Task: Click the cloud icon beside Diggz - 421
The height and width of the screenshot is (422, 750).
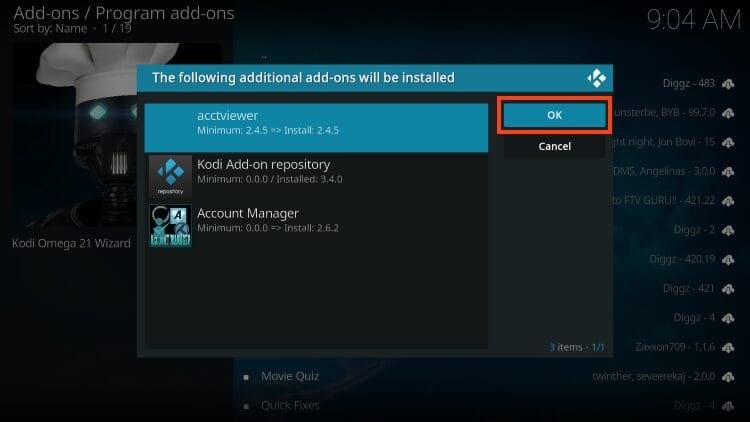Action: 728,289
